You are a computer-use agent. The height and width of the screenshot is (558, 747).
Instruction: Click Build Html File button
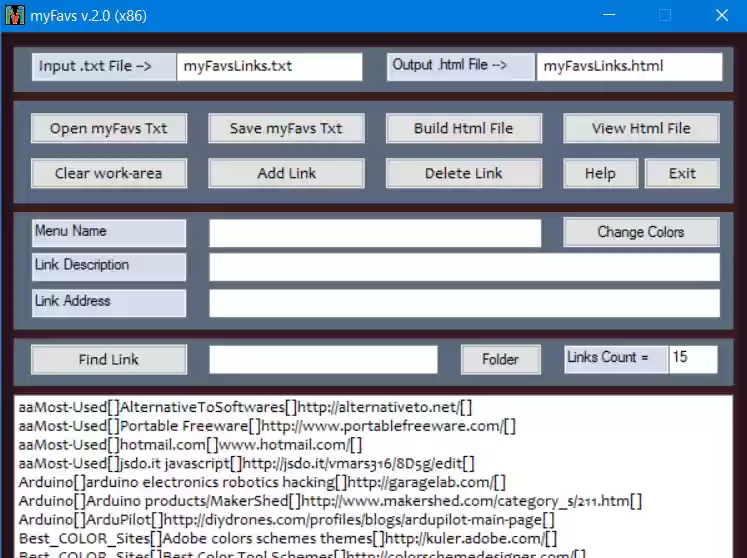pyautogui.click(x=464, y=128)
